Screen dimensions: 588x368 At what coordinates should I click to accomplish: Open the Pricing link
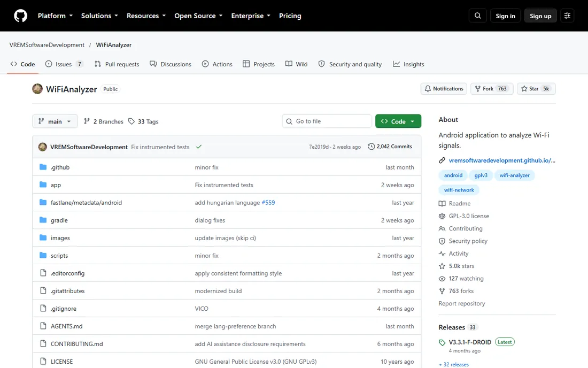coord(290,16)
